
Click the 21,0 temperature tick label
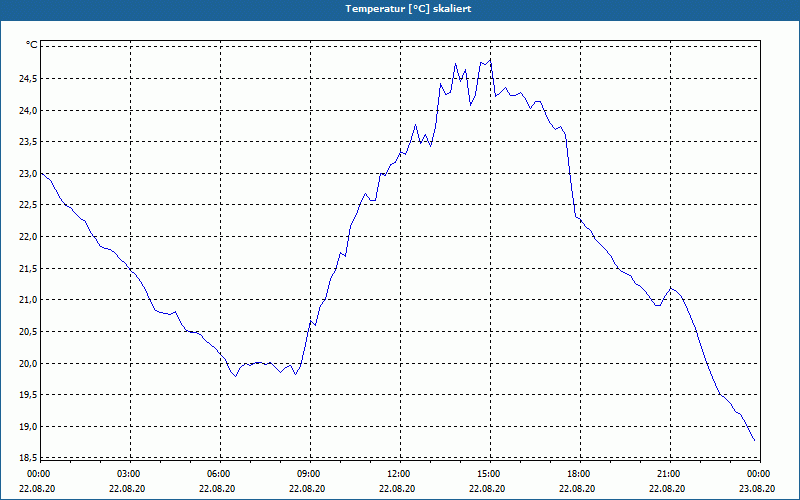(x=29, y=300)
